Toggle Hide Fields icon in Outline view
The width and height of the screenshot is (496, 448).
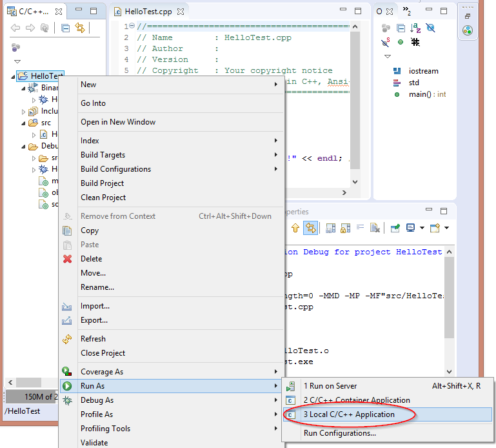tap(430, 28)
